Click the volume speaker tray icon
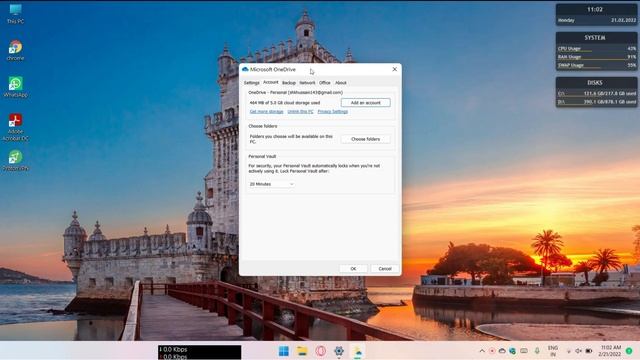The height and width of the screenshot is (360, 640). point(578,351)
